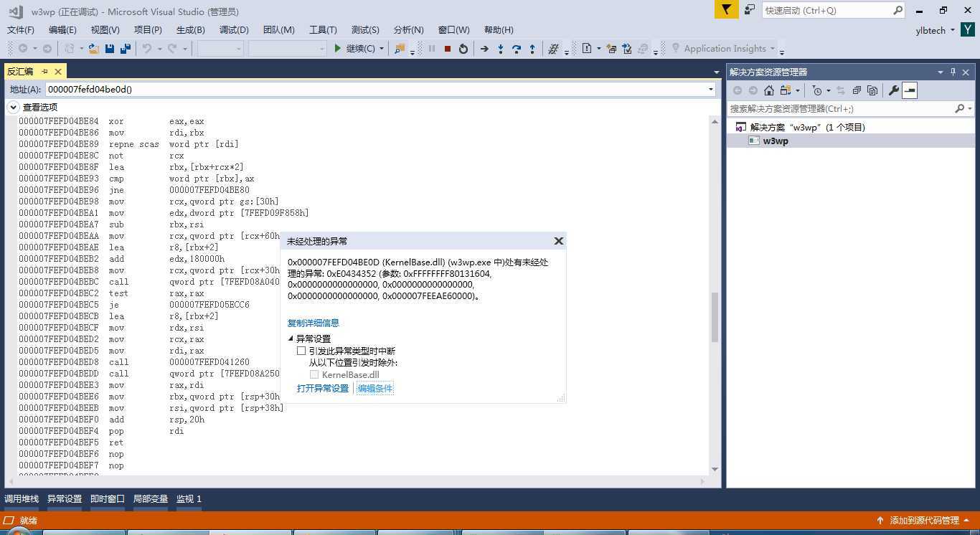Image resolution: width=980 pixels, height=535 pixels.
Task: Show next statement arrow icon
Action: 484,49
